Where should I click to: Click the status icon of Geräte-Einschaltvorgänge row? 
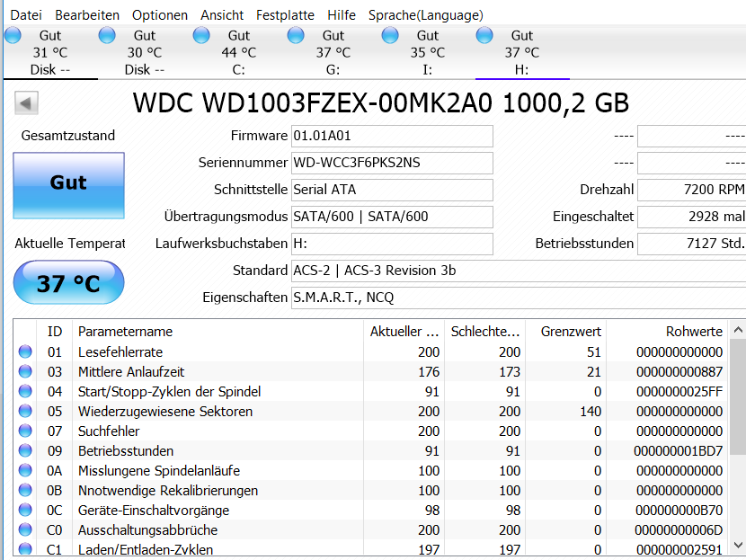(x=25, y=510)
